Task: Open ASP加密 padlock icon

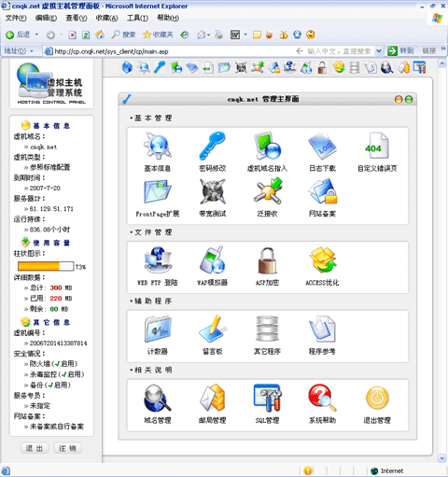Action: click(267, 260)
